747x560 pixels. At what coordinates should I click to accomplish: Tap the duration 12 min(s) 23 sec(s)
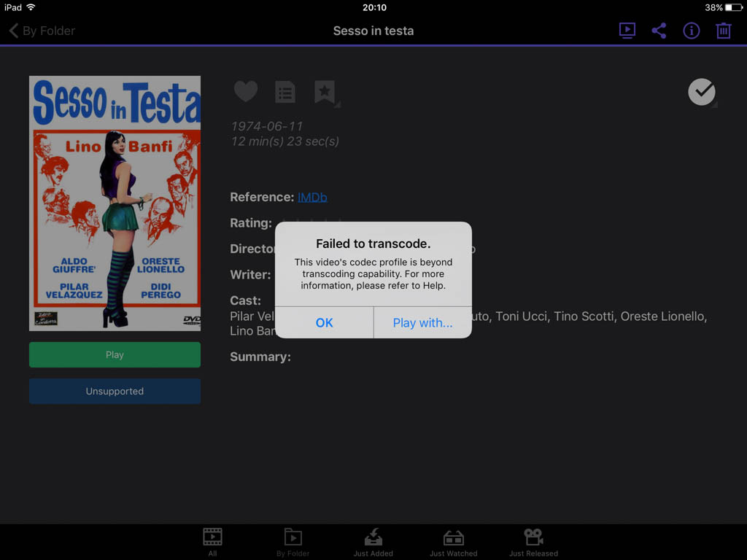click(x=285, y=141)
